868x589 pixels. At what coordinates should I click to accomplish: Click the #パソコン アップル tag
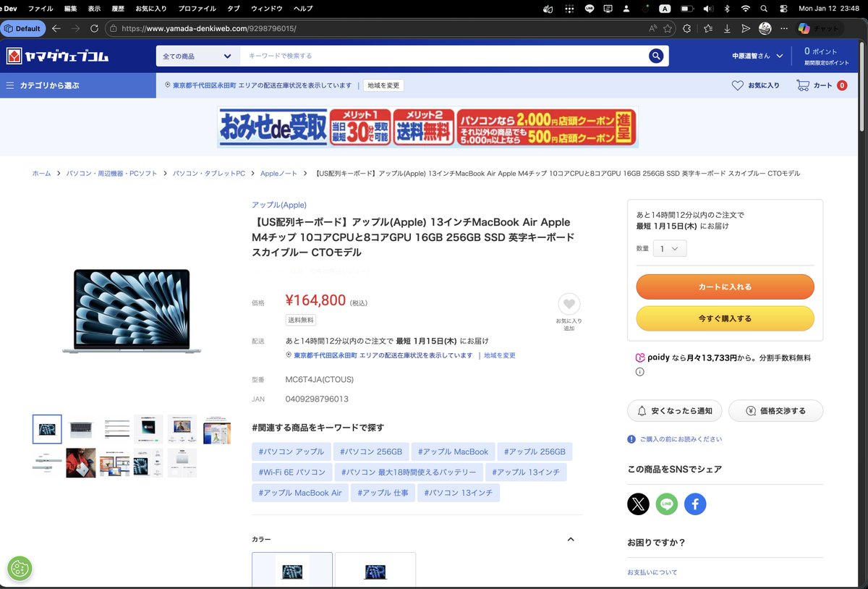point(292,452)
